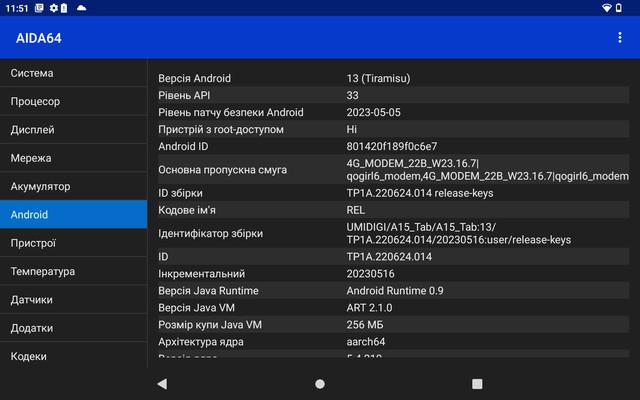The width and height of the screenshot is (640, 400).
Task: Open the three-dot overflow menu
Action: click(x=620, y=38)
